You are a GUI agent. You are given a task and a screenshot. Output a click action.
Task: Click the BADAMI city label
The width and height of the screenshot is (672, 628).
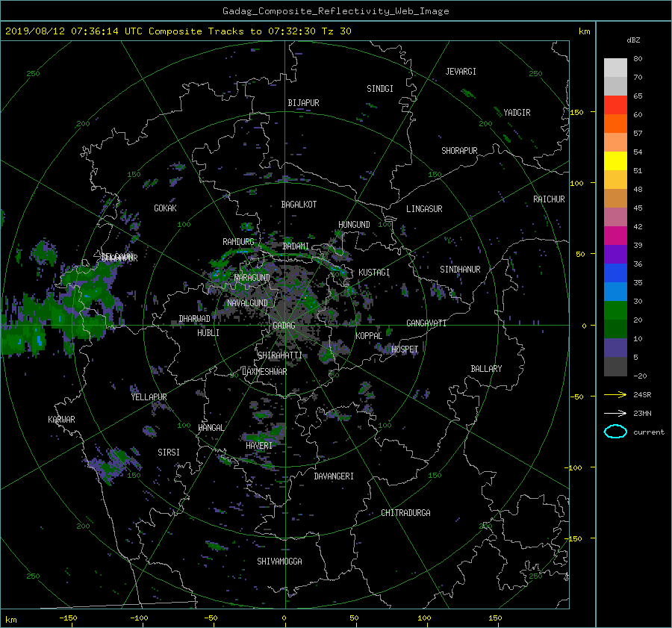click(296, 246)
